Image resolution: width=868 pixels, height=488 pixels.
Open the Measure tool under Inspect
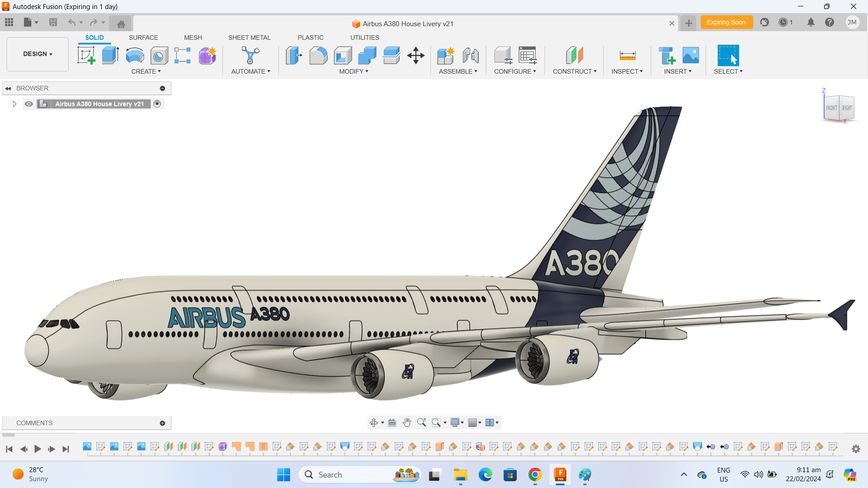[x=627, y=55]
